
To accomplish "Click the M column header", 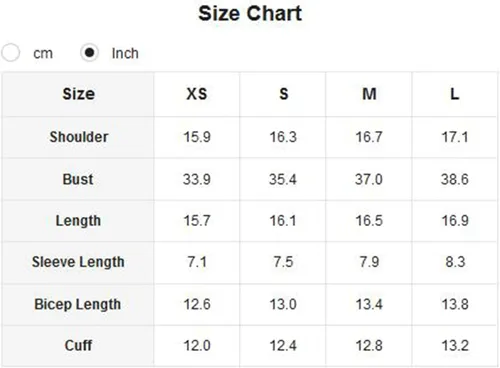I will tap(369, 94).
